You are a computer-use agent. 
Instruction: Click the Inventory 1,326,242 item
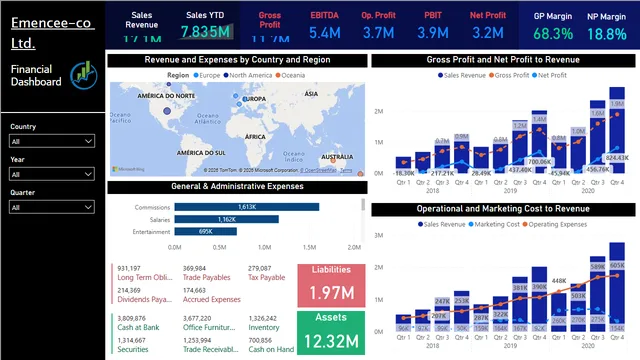(264, 323)
